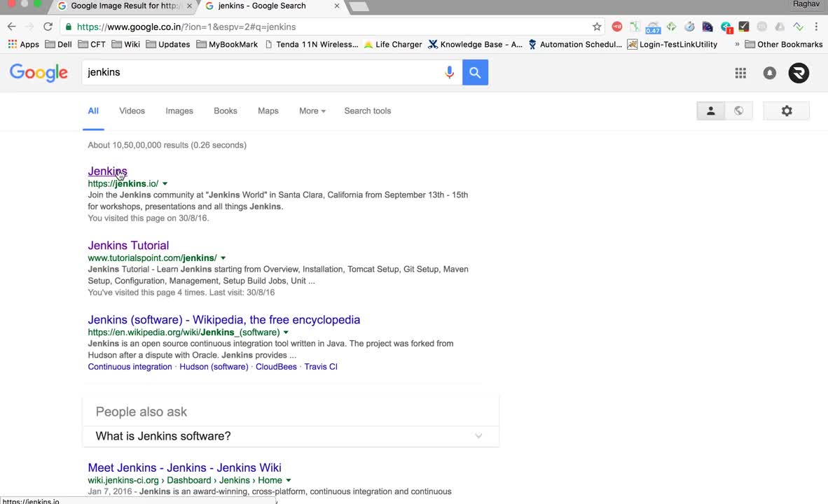Start voice search with the microphone icon
The image size is (828, 504).
[x=450, y=72]
